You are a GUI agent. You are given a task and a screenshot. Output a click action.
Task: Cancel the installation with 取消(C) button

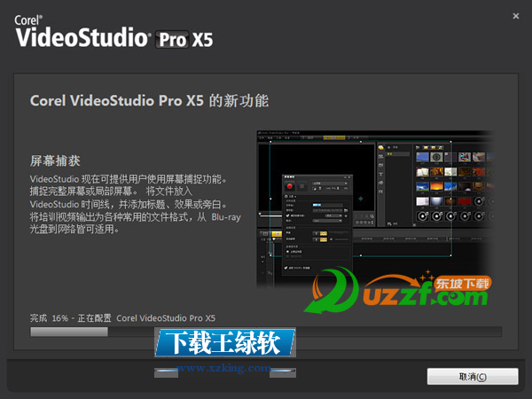[x=473, y=377]
